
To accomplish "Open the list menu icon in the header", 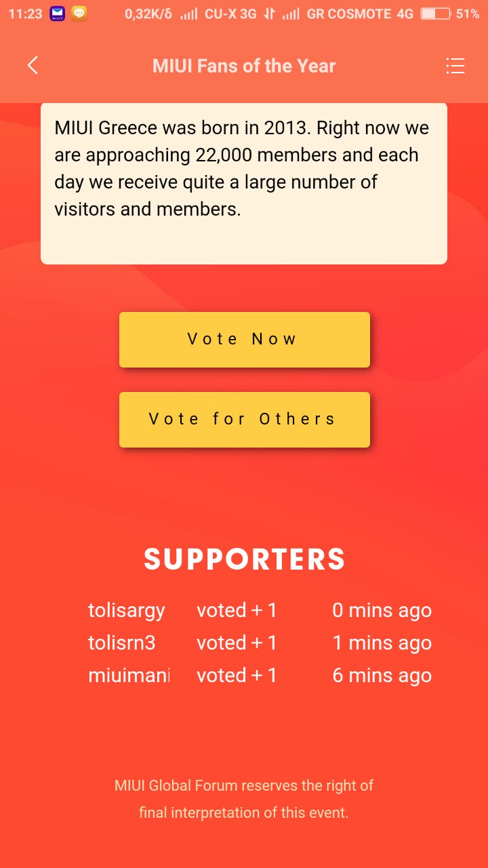I will (x=455, y=66).
